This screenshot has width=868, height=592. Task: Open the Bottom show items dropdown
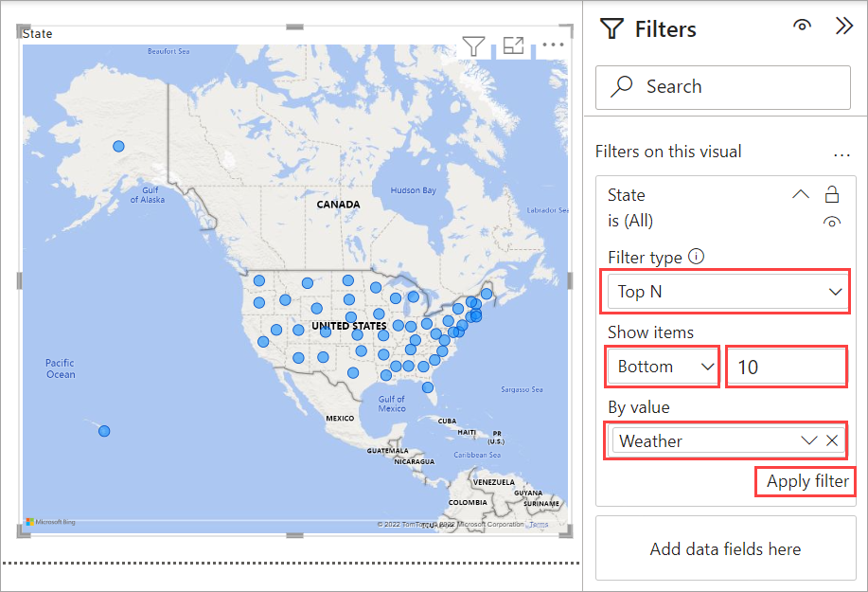coord(663,367)
